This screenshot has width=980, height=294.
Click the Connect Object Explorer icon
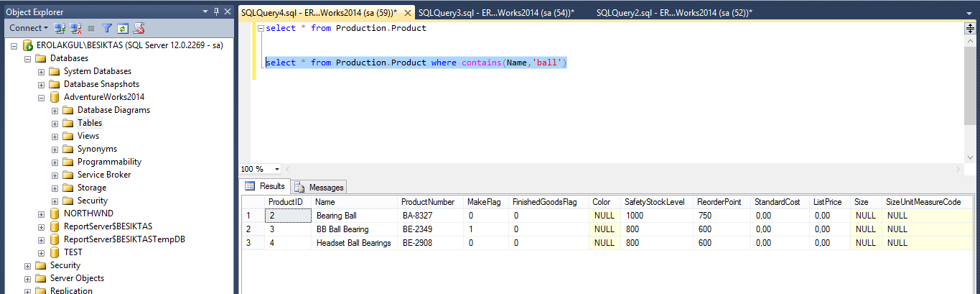(60, 28)
